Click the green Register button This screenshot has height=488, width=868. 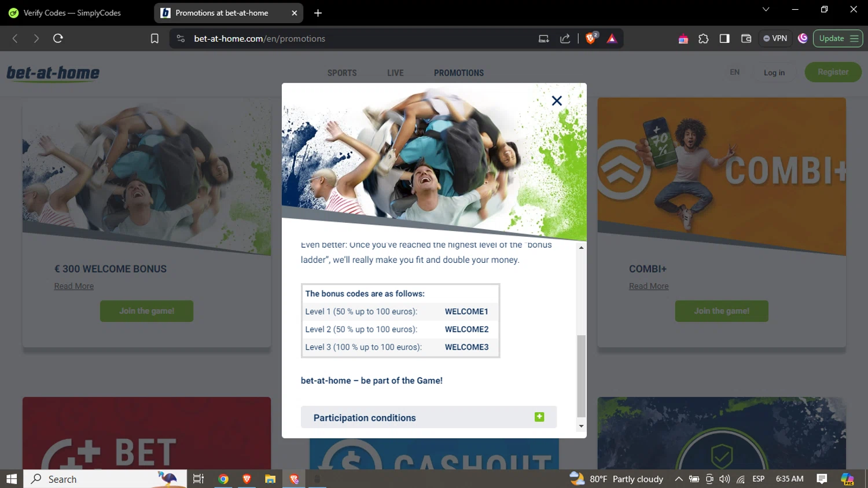point(833,72)
